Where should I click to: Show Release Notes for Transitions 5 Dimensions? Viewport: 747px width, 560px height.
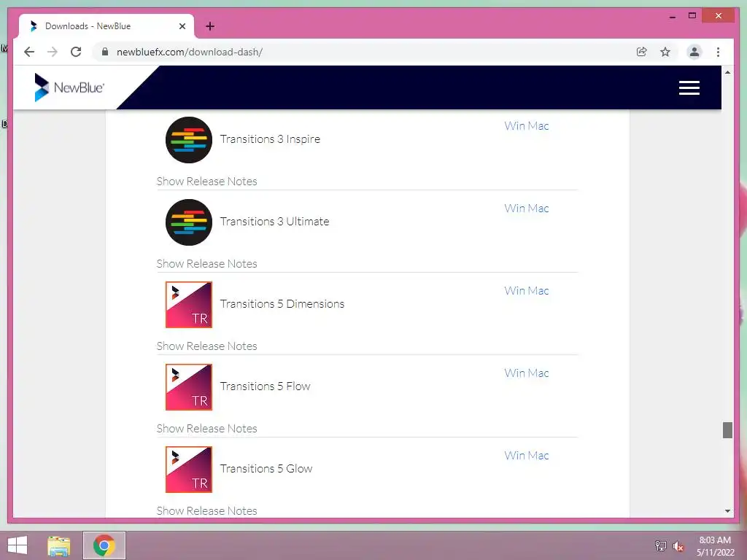[206, 346]
